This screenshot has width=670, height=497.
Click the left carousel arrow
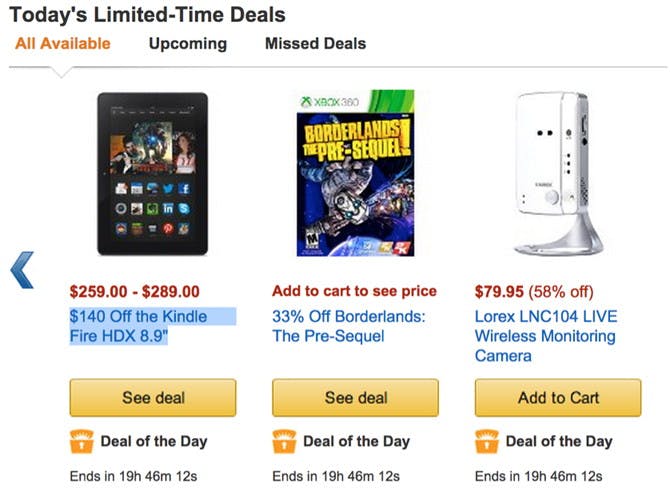click(x=22, y=270)
